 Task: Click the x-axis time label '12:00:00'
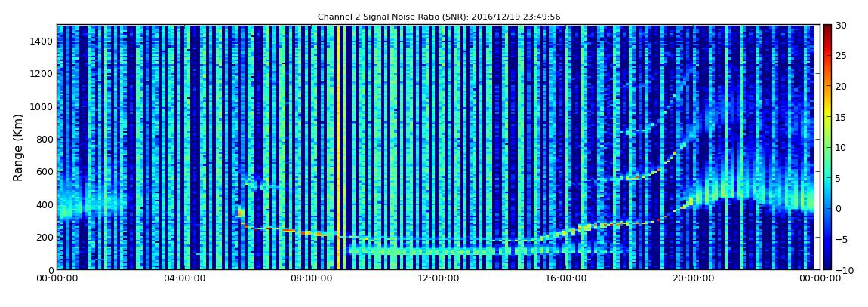(x=437, y=279)
